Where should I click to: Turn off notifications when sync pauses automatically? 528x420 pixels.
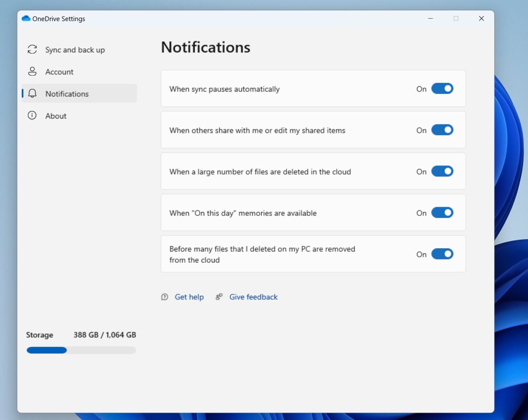coord(442,89)
